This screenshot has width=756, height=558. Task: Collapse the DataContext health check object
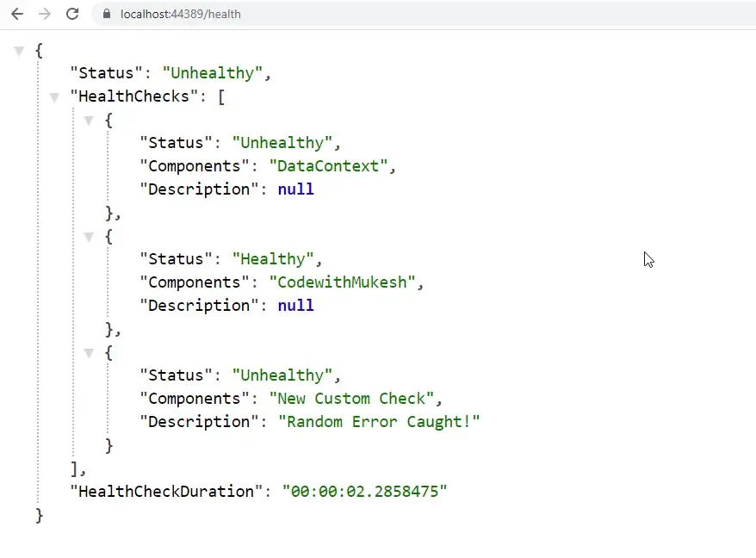[x=90, y=121]
